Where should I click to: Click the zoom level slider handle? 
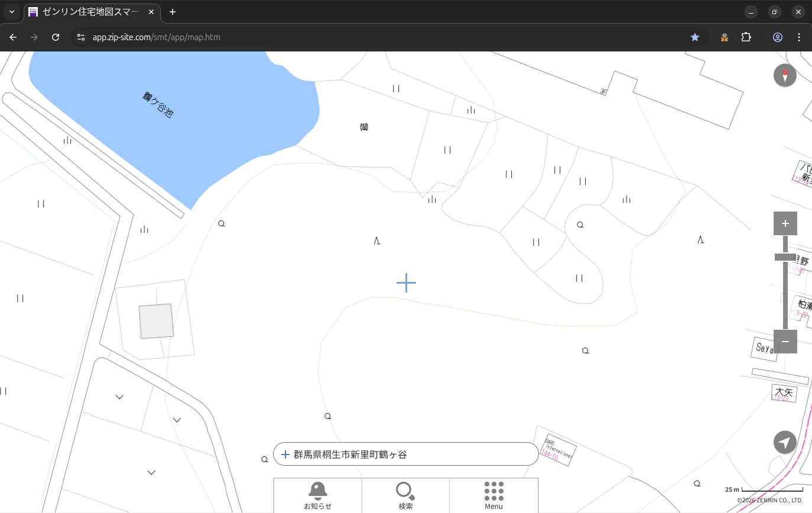tap(785, 256)
